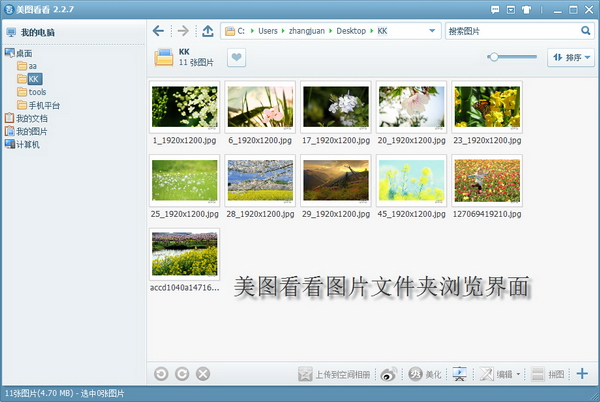This screenshot has height=402, width=600.
Task: Open feedback chat icon in title bar
Action: 495,10
